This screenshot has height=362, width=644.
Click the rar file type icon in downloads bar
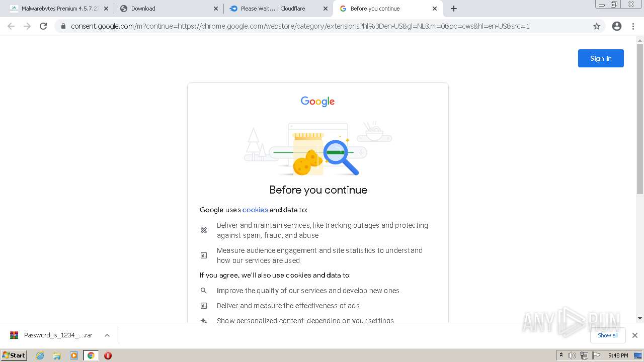14,335
